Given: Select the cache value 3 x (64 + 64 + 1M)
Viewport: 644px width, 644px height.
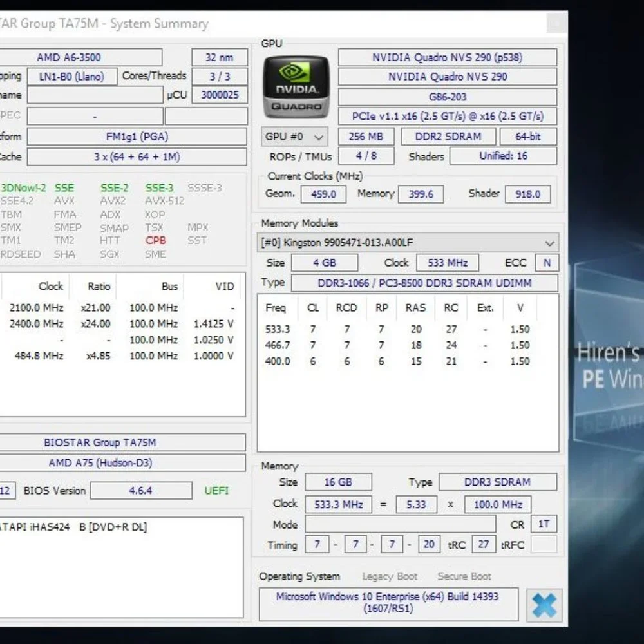Looking at the screenshot, I should pos(137,157).
